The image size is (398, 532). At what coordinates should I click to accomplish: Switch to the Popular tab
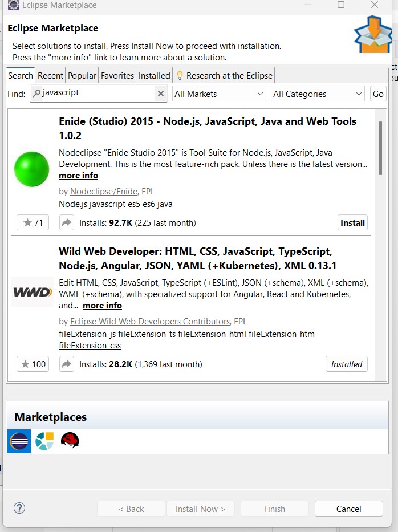coord(82,75)
